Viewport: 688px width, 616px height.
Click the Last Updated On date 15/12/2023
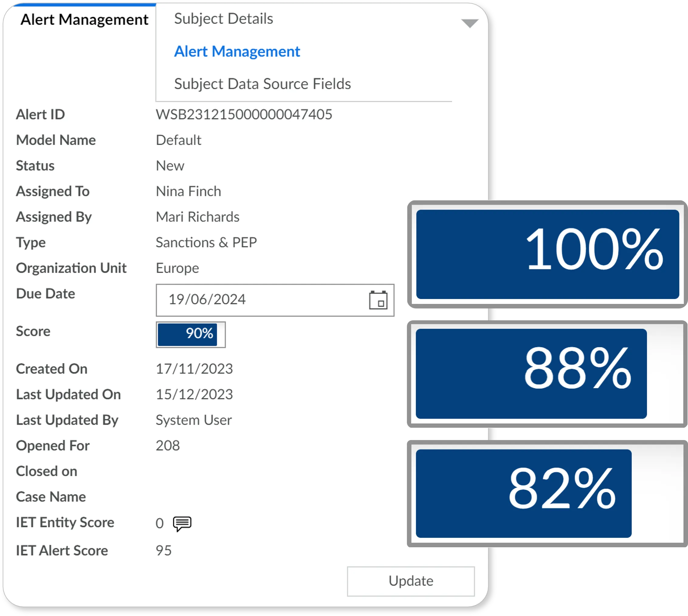pyautogui.click(x=194, y=394)
